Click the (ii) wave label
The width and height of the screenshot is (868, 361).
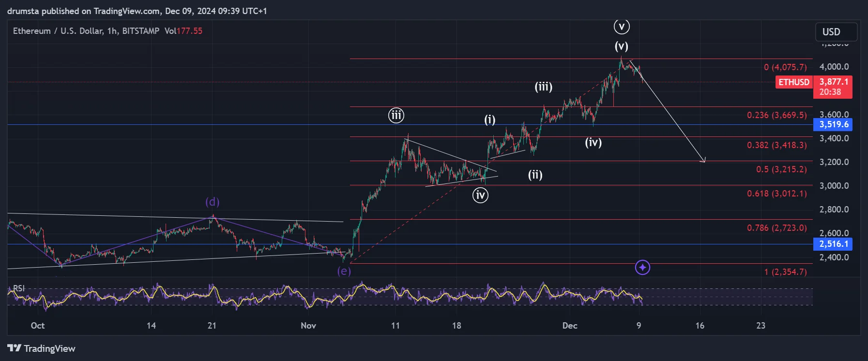535,175
